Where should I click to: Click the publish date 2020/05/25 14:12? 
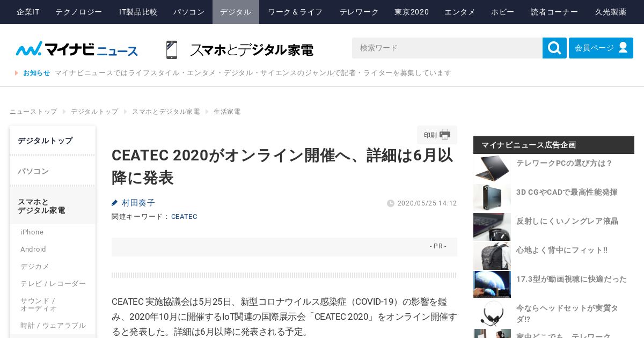coord(427,203)
